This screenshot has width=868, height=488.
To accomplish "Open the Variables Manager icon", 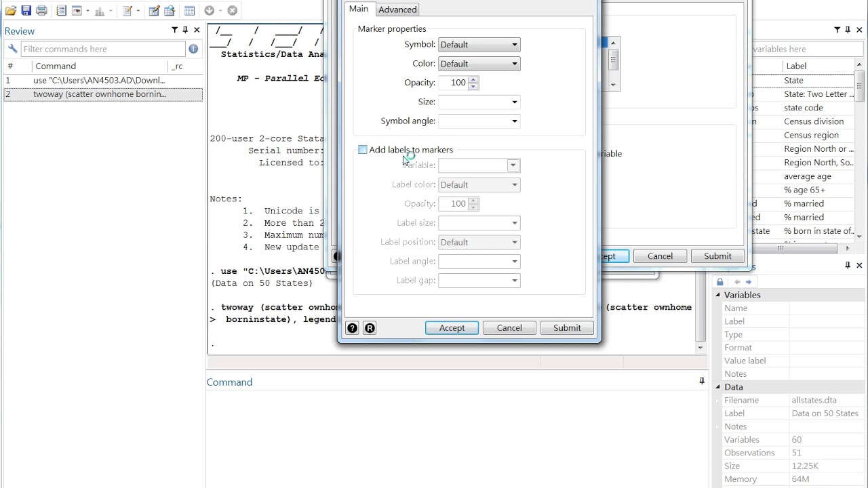I will click(189, 10).
